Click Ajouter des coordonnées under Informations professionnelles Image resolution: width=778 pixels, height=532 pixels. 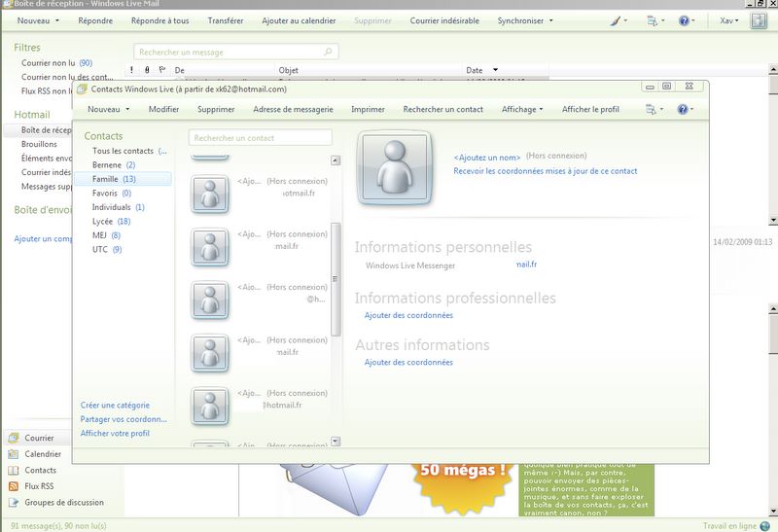pyautogui.click(x=408, y=315)
